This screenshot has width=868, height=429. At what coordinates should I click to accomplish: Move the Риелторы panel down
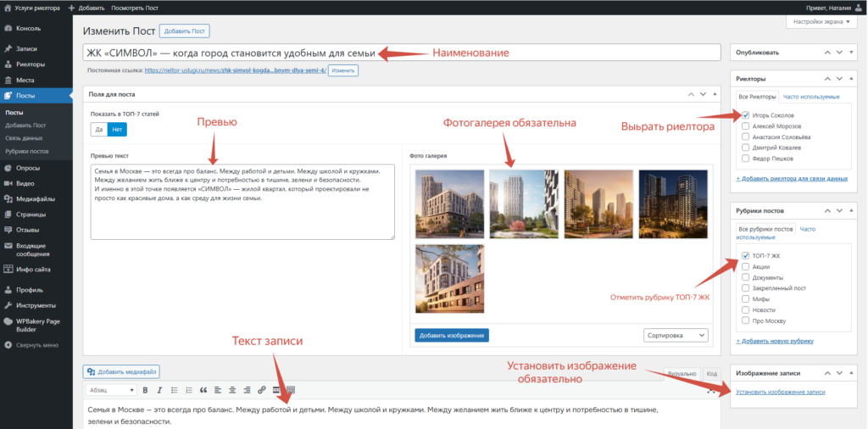tap(839, 79)
